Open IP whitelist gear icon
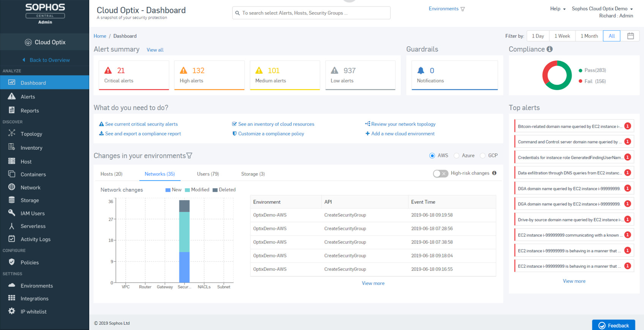This screenshot has width=644, height=330. (12, 311)
